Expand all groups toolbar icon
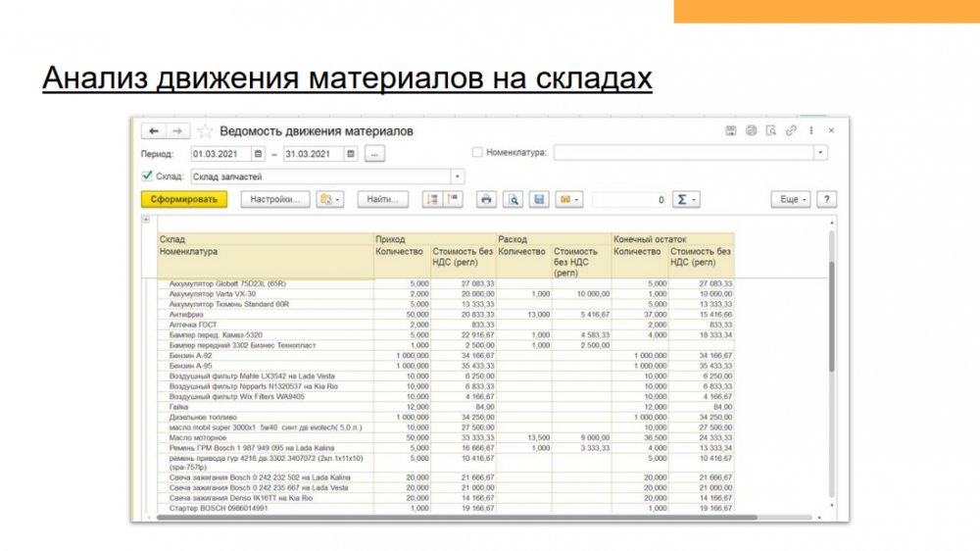The image size is (980, 551). 430,199
